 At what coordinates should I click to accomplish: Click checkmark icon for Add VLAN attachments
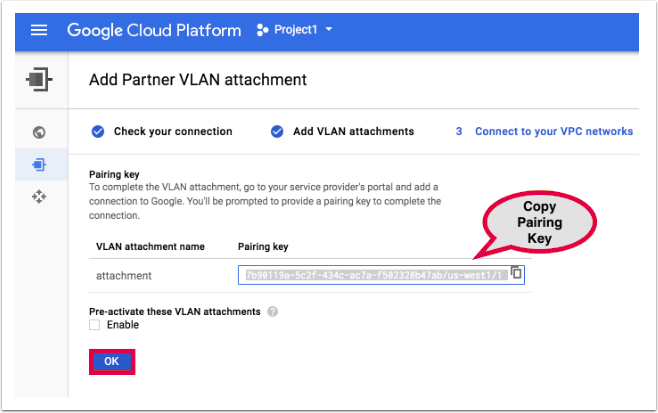click(x=277, y=131)
